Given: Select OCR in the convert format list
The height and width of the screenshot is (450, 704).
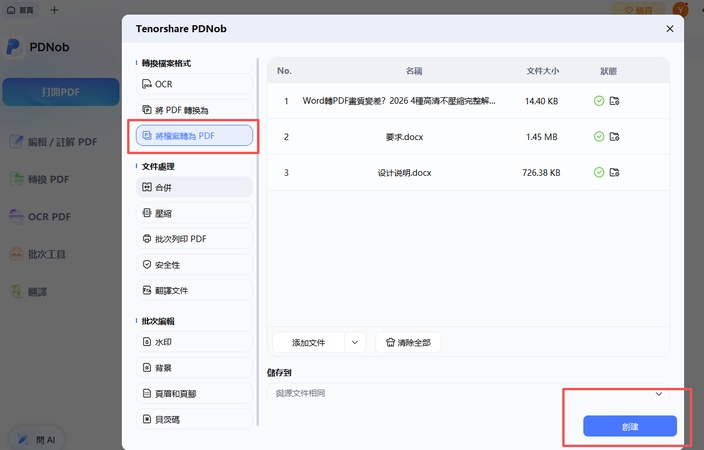Looking at the screenshot, I should point(194,84).
